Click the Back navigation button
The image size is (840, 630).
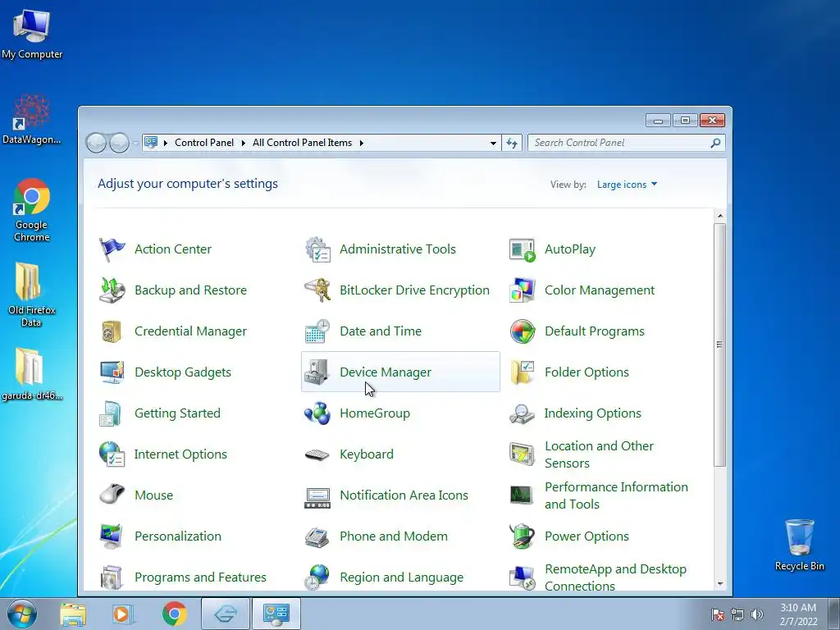tap(97, 143)
